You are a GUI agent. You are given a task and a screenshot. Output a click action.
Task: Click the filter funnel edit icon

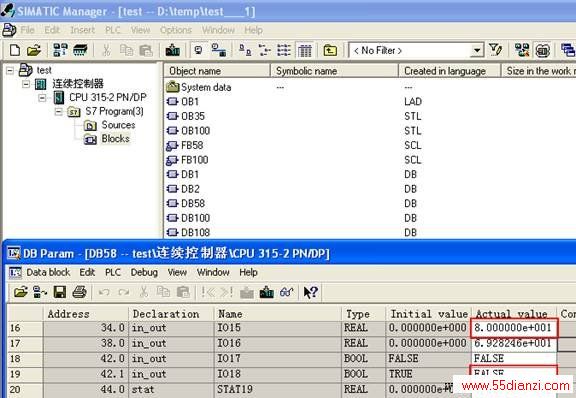click(496, 50)
